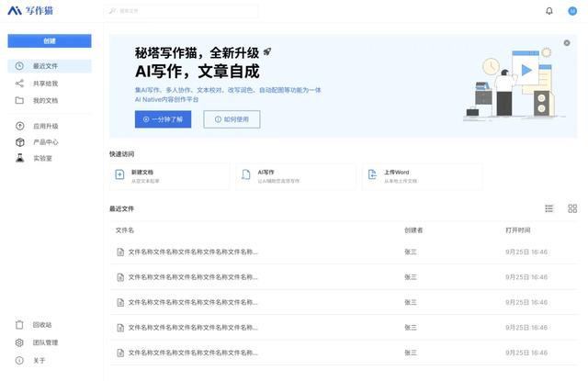Image resolution: width=588 pixels, height=381 pixels.
Task: Switch recent files to grid view
Action: (572, 208)
